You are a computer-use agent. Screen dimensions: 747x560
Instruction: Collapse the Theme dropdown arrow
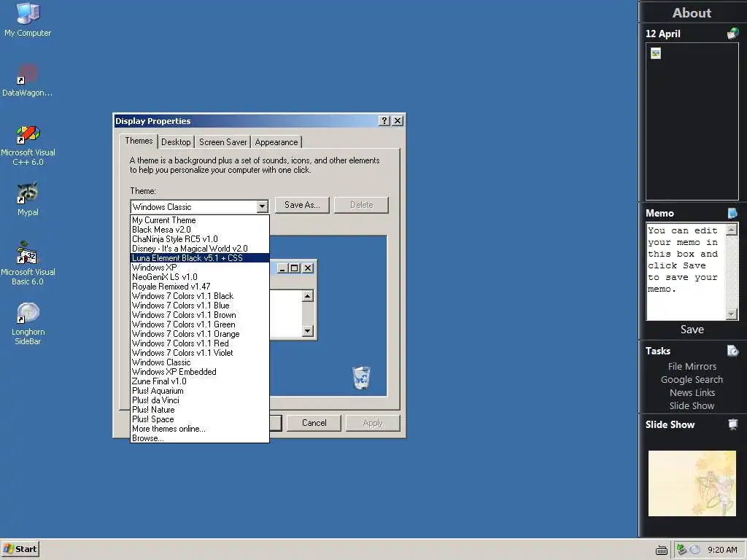pyautogui.click(x=262, y=206)
